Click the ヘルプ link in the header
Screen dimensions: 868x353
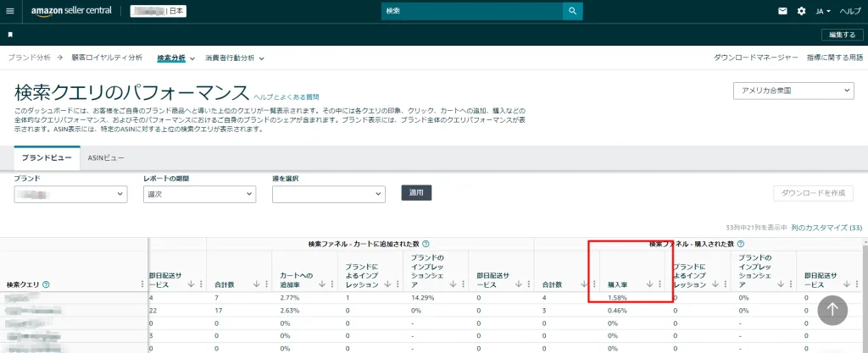(850, 11)
